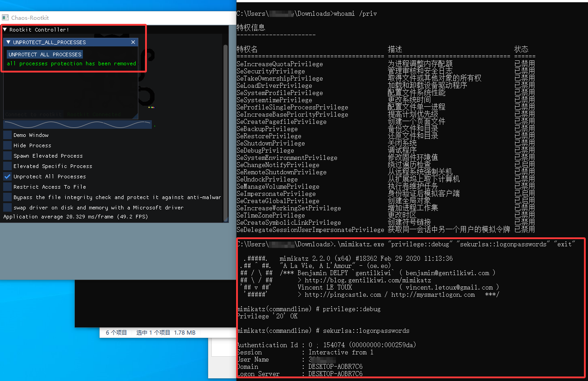Click the Application average 20.329 ms/frame text
Screen dimensions: 588x381
pos(76,217)
